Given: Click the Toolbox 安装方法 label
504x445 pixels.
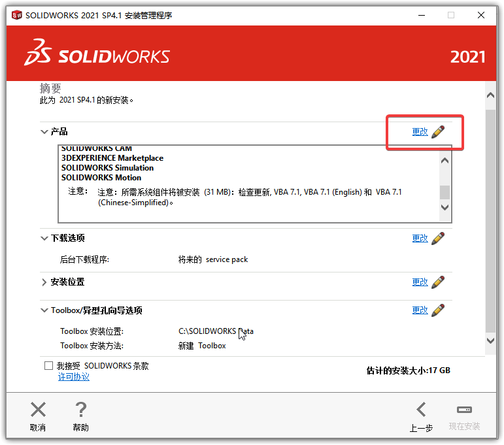Looking at the screenshot, I should tap(92, 346).
